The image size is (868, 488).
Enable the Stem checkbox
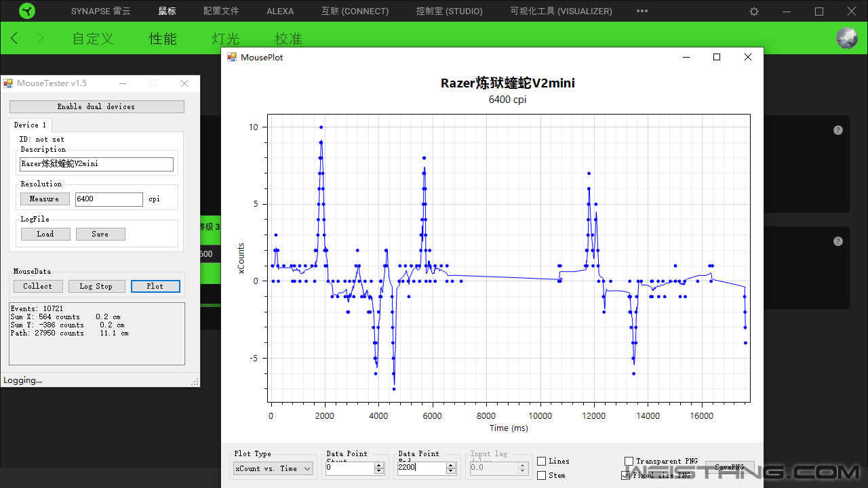click(x=541, y=475)
